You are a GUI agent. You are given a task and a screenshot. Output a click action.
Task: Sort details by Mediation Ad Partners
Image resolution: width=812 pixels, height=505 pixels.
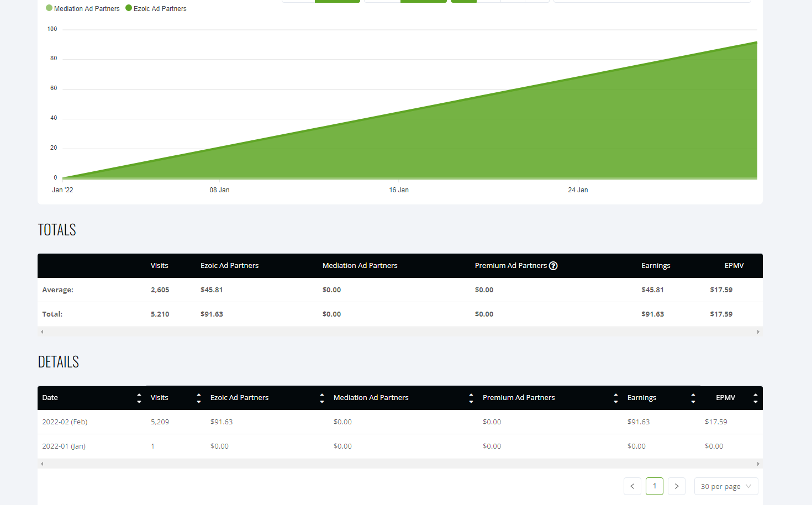pyautogui.click(x=471, y=398)
